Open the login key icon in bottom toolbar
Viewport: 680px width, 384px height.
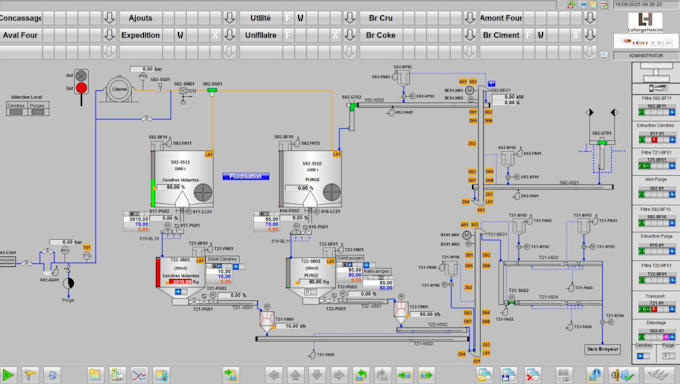pyautogui.click(x=30, y=374)
